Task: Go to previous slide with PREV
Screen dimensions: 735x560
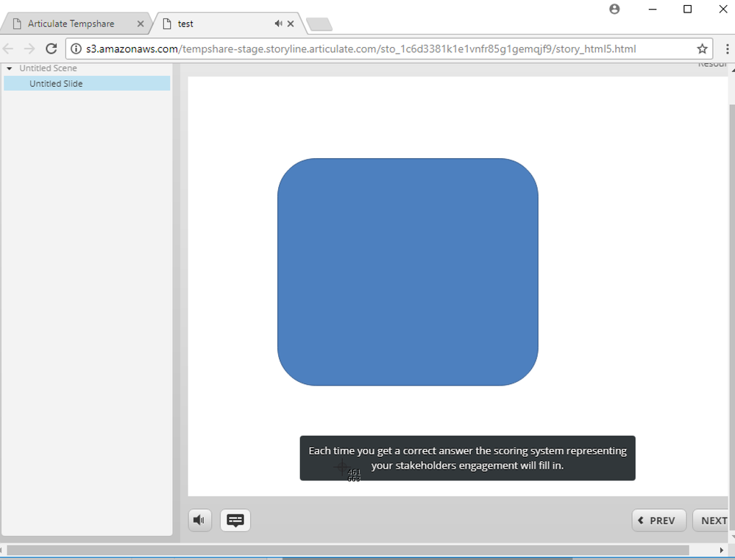Action: tap(658, 520)
